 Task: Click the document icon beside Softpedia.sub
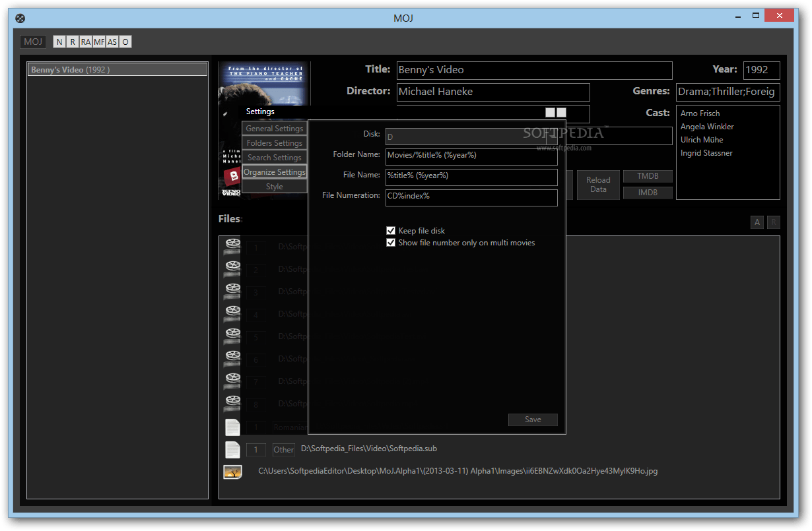[x=232, y=449]
